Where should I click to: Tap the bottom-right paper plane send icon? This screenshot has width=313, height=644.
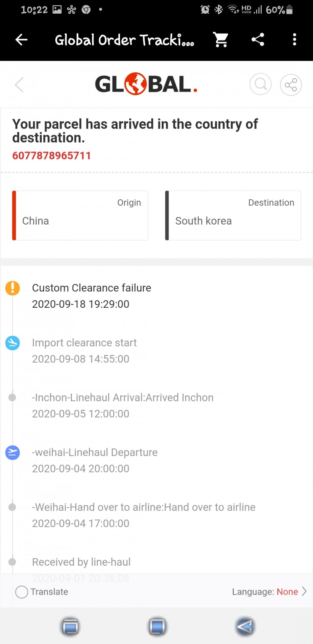point(245,627)
